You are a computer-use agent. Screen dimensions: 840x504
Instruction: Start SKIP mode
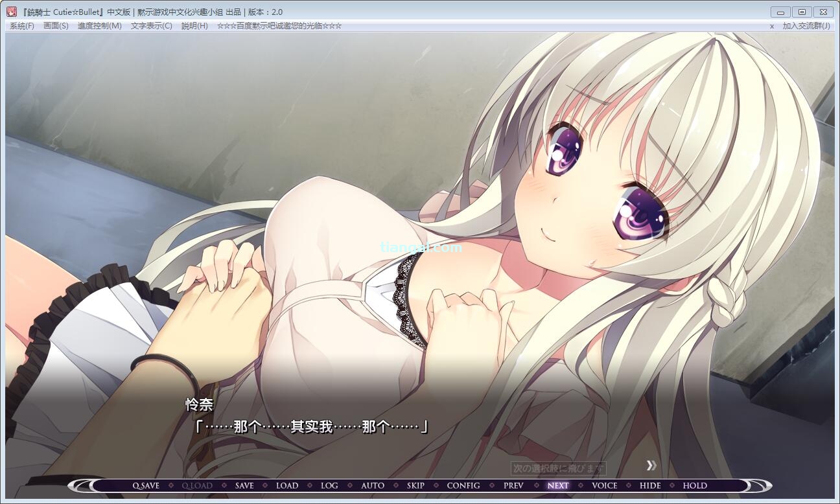point(415,485)
